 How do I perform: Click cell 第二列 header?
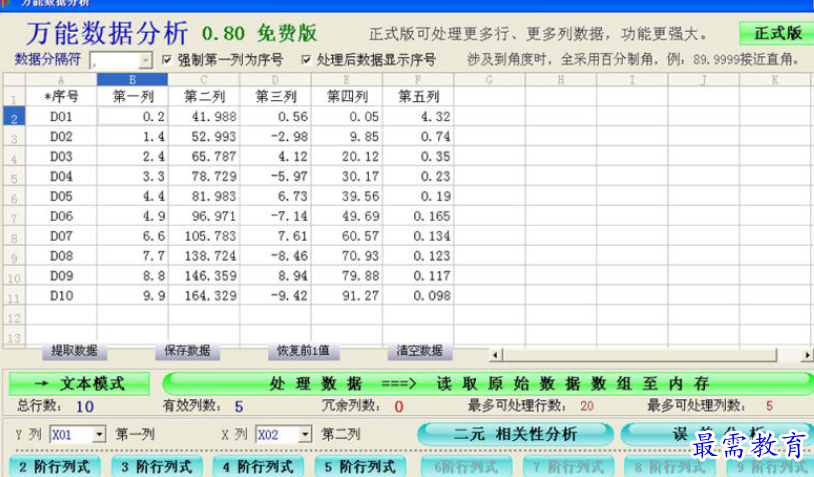click(204, 97)
